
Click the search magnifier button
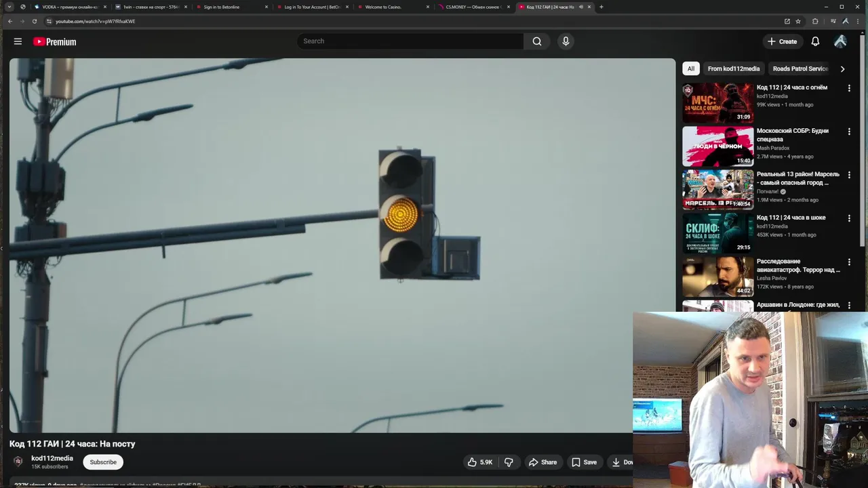coord(536,41)
